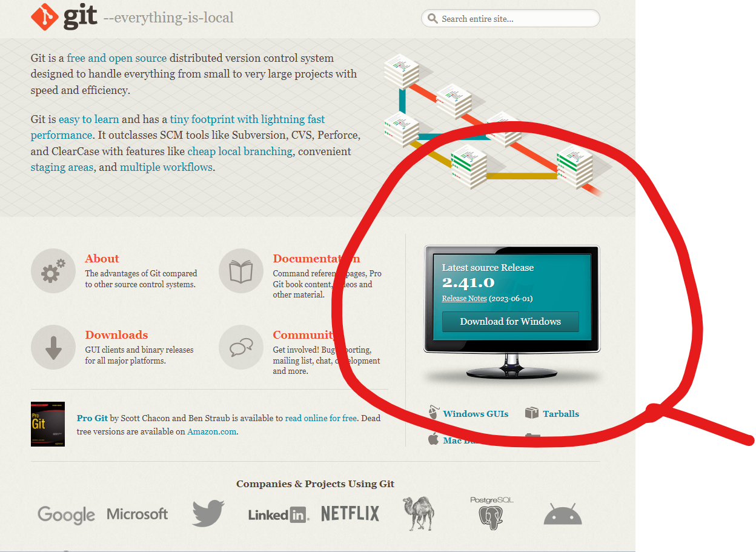Open the Amazon.com link
This screenshot has width=756, height=552.
pos(211,431)
